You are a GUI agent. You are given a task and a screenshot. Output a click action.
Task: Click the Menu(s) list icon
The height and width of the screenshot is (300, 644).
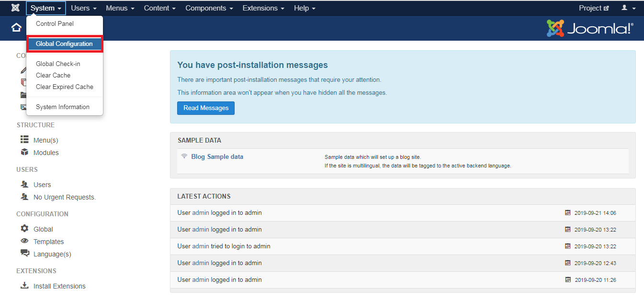(x=24, y=140)
